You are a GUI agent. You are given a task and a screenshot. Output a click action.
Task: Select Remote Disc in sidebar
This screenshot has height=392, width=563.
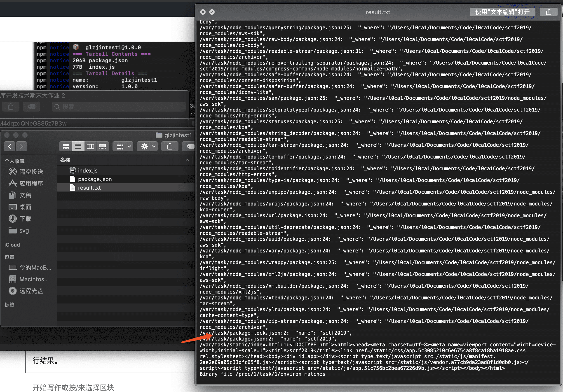31,291
